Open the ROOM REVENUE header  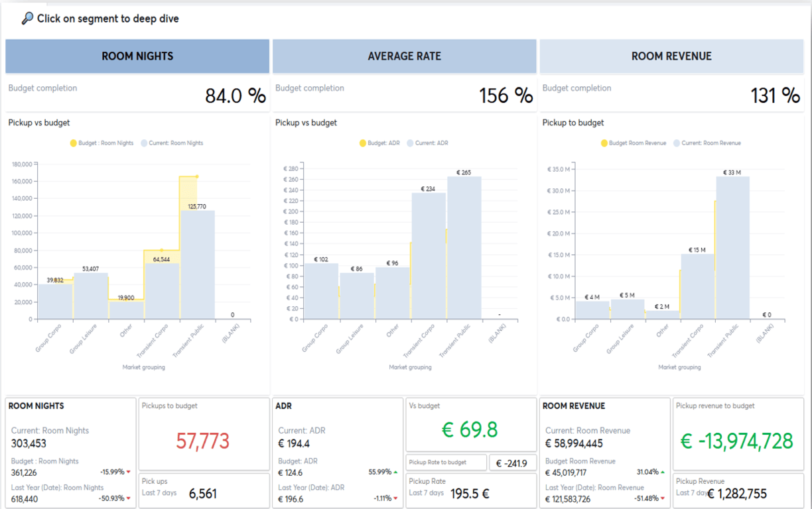point(671,56)
